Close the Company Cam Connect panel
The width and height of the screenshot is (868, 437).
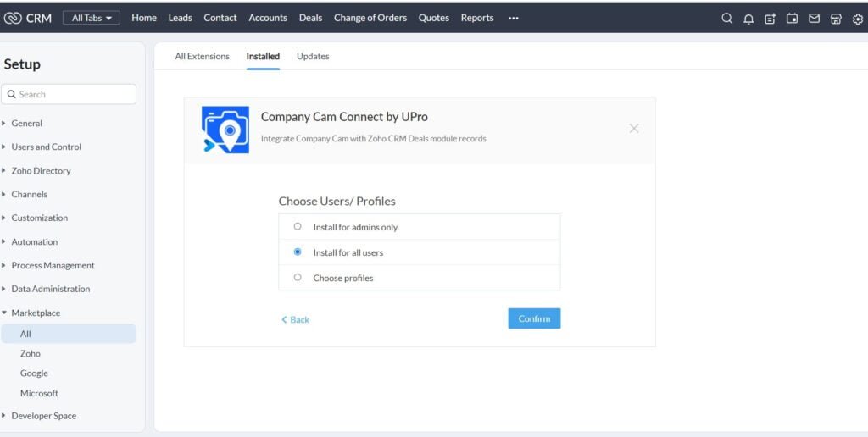coord(634,129)
